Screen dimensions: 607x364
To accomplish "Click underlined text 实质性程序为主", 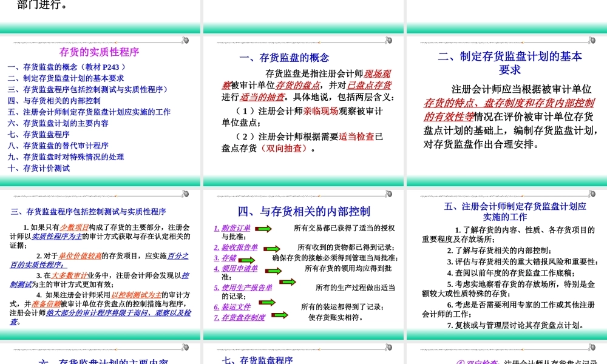I will (56, 236).
